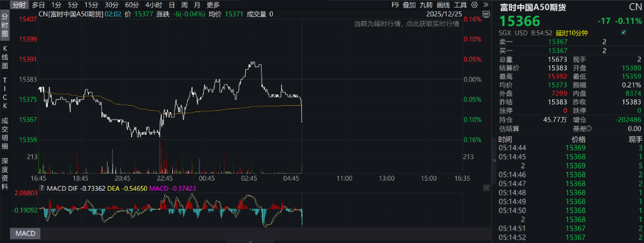The height and width of the screenshot is (243, 644).
Task: Expand the double-arrow toolbar overflow
Action: pyautogui.click(x=486, y=5)
